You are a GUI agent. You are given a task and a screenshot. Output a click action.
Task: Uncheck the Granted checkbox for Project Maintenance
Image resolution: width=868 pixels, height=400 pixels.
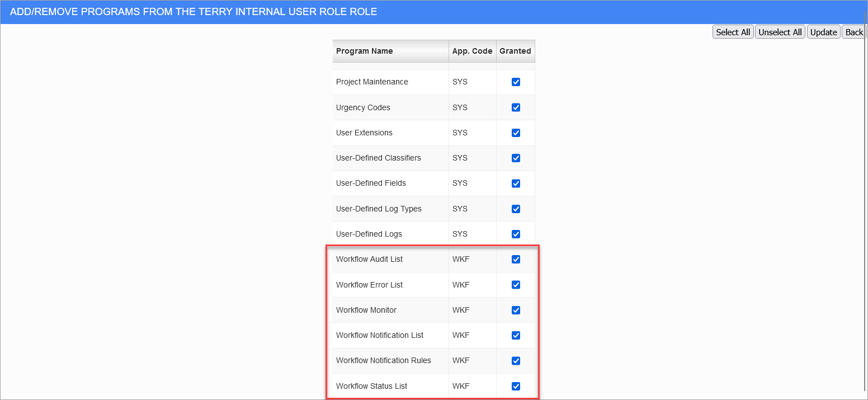coord(516,82)
